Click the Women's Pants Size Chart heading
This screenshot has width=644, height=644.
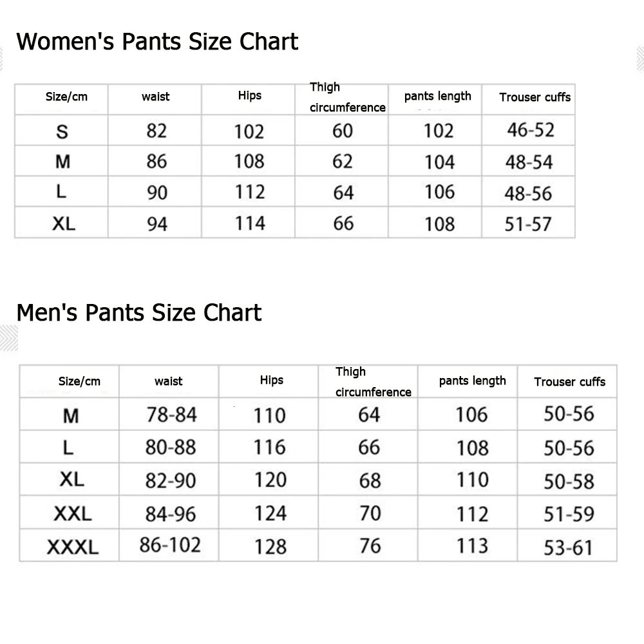[x=157, y=42]
